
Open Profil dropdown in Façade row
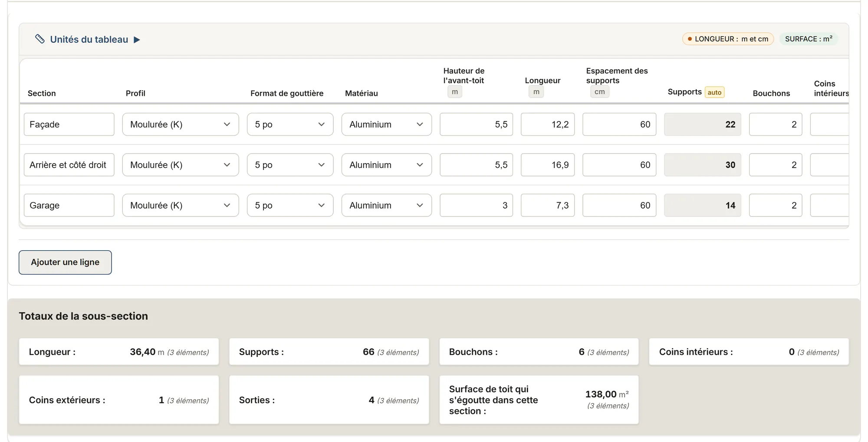pos(181,124)
